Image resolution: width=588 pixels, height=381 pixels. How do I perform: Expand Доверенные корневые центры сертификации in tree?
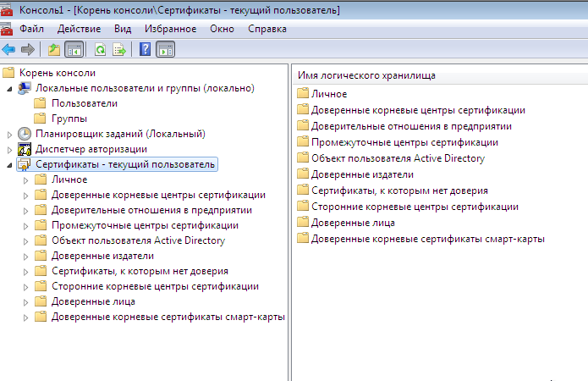(25, 196)
